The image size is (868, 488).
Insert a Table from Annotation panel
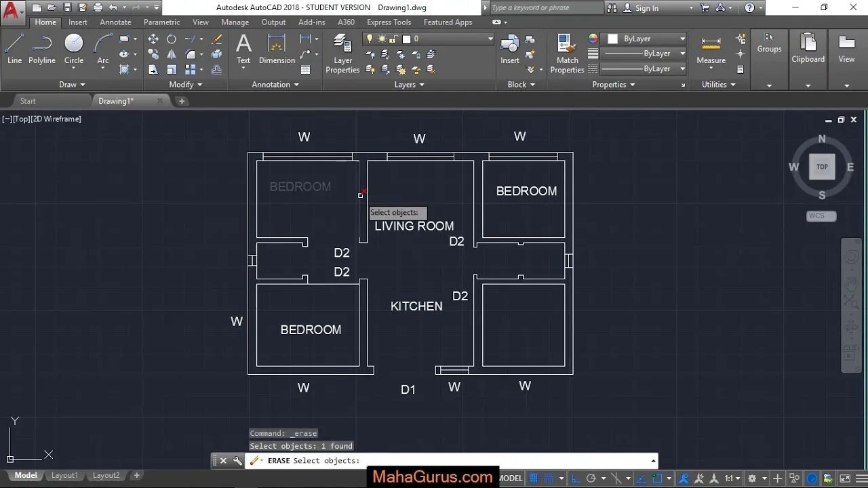tap(305, 69)
